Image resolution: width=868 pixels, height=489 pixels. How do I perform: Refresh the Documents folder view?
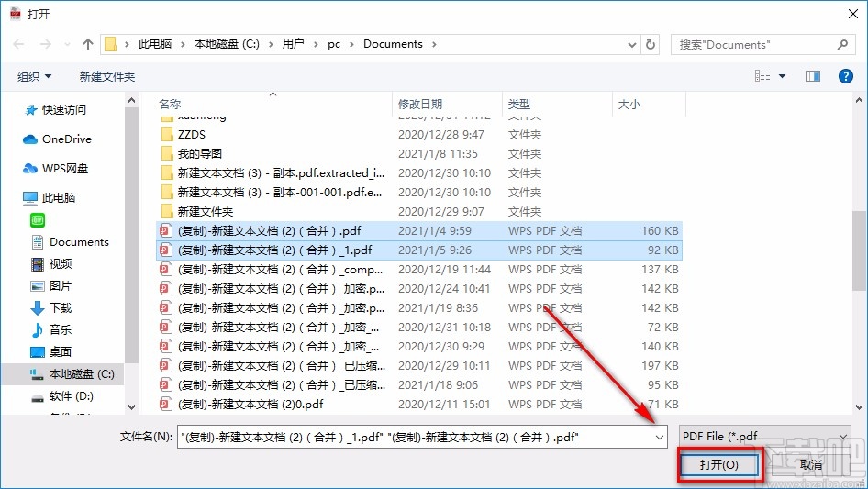pyautogui.click(x=651, y=44)
